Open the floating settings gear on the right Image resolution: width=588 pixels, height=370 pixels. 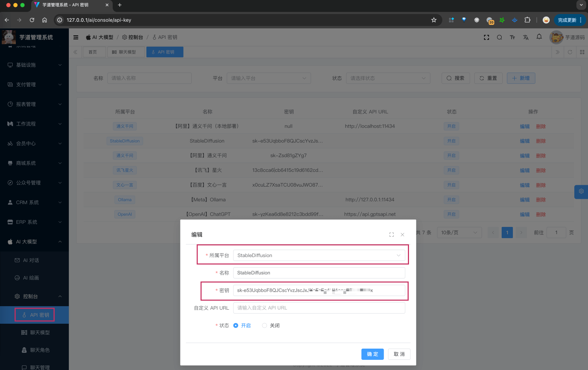pyautogui.click(x=581, y=192)
